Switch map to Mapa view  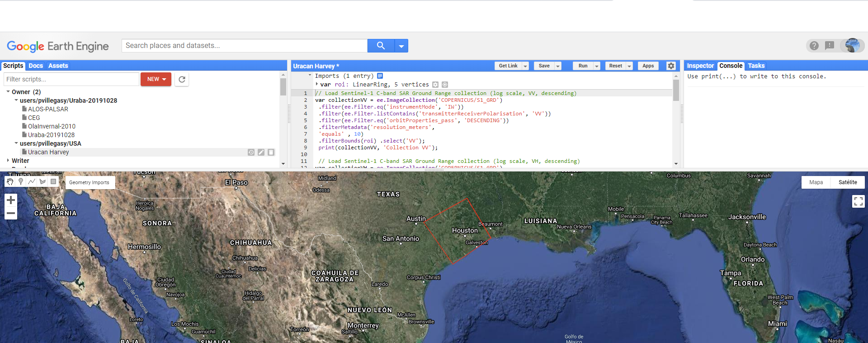[x=816, y=182]
